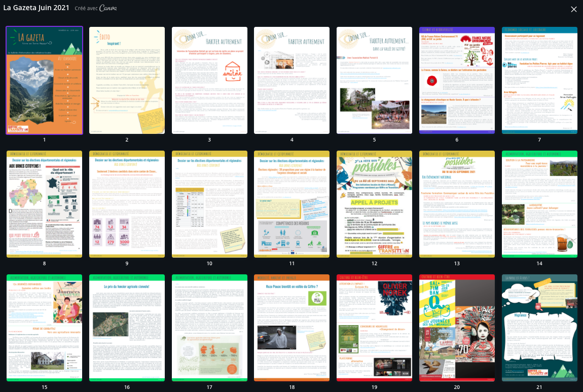Image resolution: width=583 pixels, height=392 pixels.
Task: Open page 15 Journées botaniques thumbnail
Action: pos(44,328)
